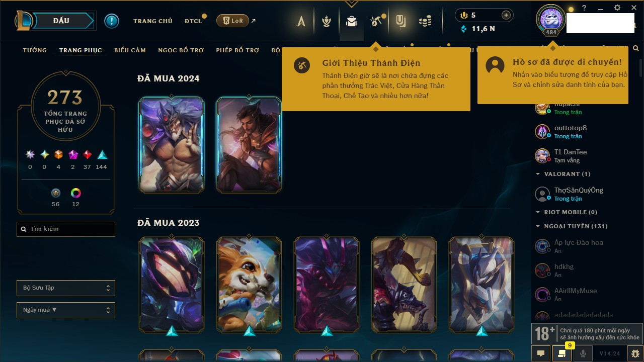Click the exclamation alert icon beside ĐẤU
644x362 pixels.
coord(112,21)
